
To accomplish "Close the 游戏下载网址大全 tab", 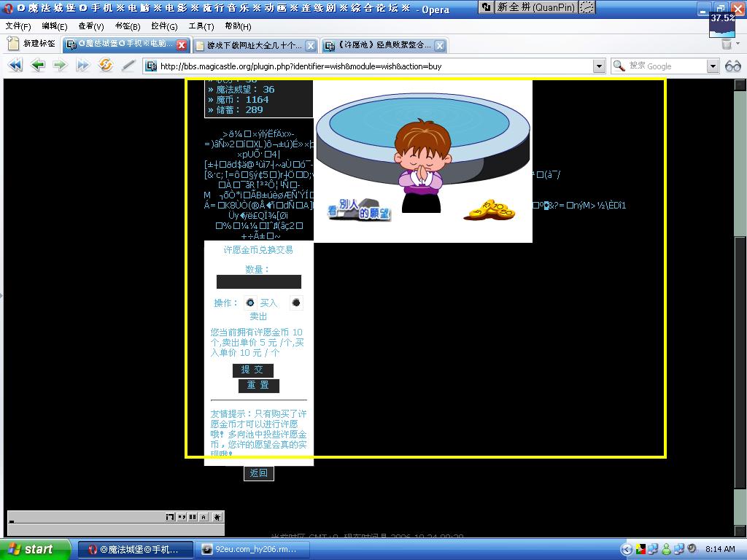I will point(310,45).
